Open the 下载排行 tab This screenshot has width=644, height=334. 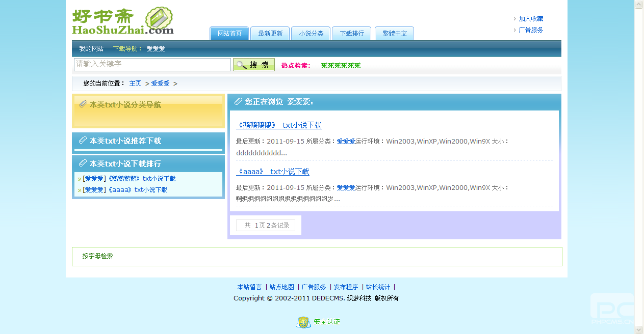coord(352,34)
